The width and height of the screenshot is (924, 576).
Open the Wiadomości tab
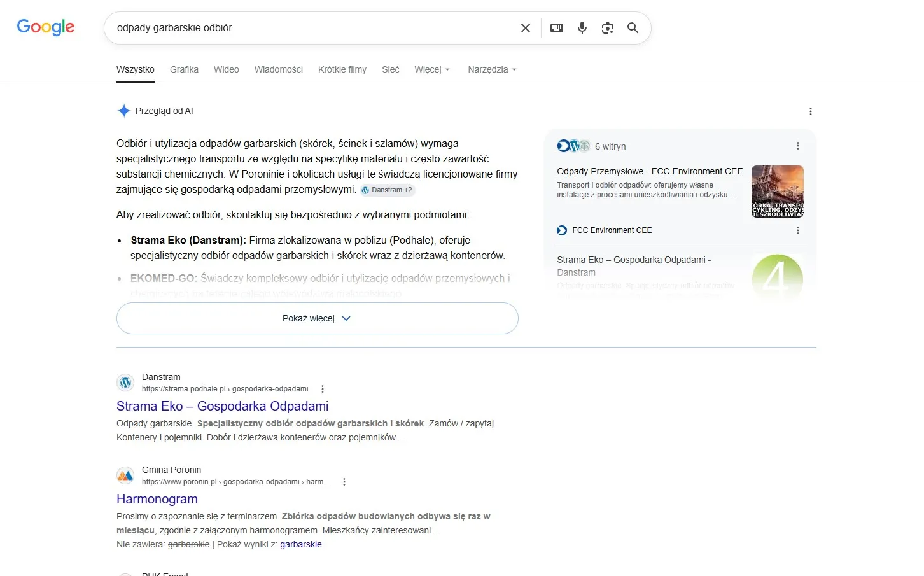pyautogui.click(x=279, y=69)
